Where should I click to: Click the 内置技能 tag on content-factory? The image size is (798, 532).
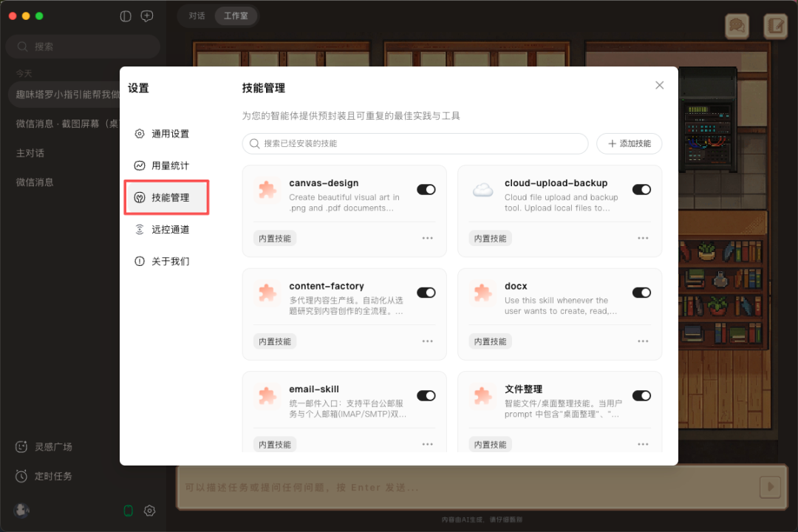coord(275,341)
